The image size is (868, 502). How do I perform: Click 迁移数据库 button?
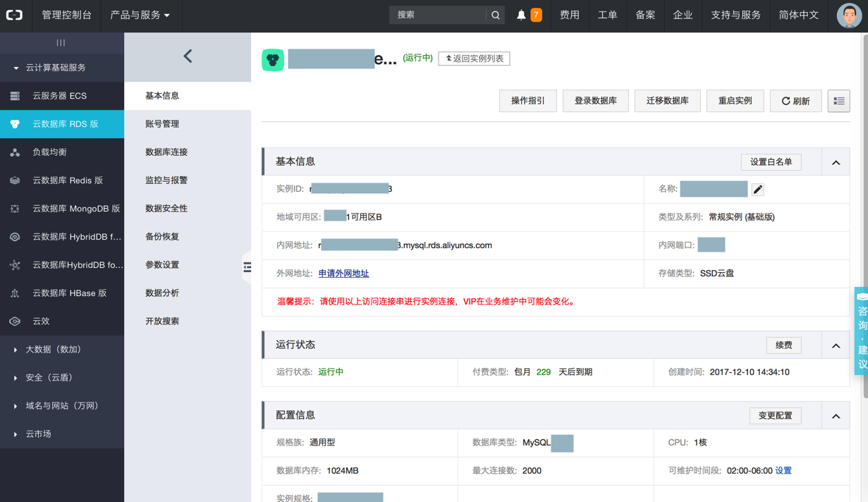tap(668, 101)
